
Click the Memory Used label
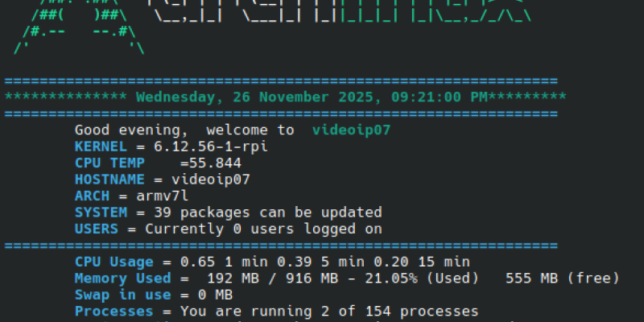pos(122,278)
